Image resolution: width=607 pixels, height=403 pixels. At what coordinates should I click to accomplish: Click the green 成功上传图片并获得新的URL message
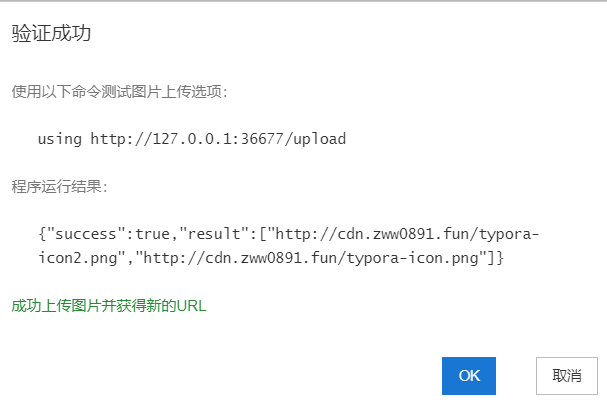click(x=109, y=306)
